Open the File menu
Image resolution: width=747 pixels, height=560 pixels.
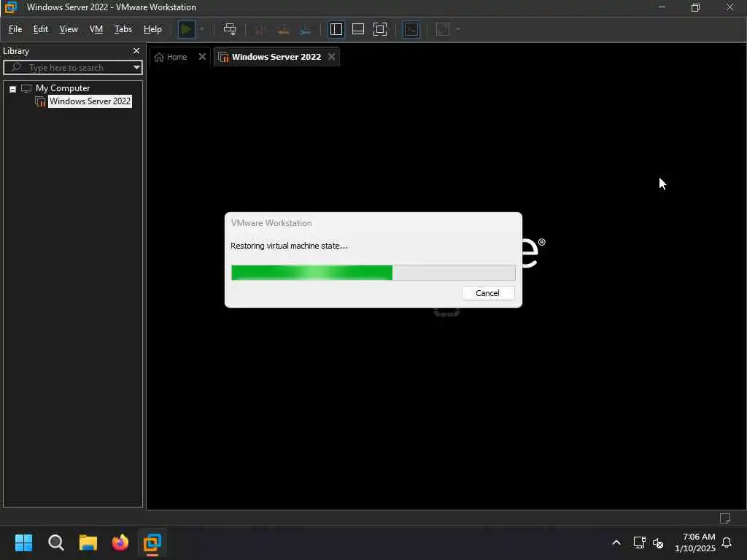pyautogui.click(x=15, y=29)
